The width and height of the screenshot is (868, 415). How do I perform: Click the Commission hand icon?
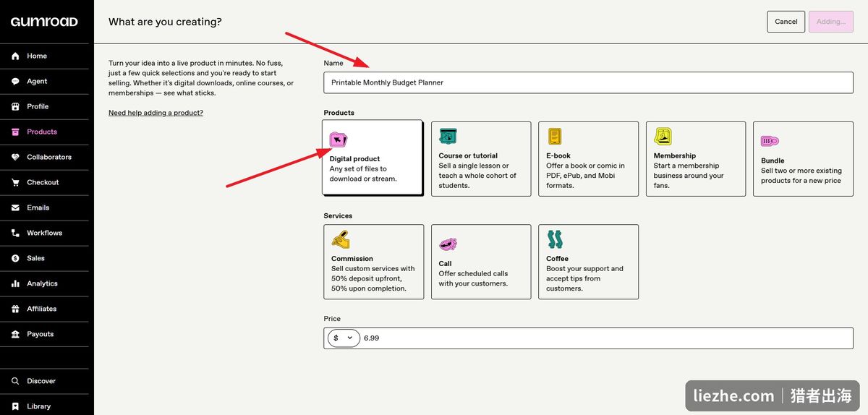341,239
